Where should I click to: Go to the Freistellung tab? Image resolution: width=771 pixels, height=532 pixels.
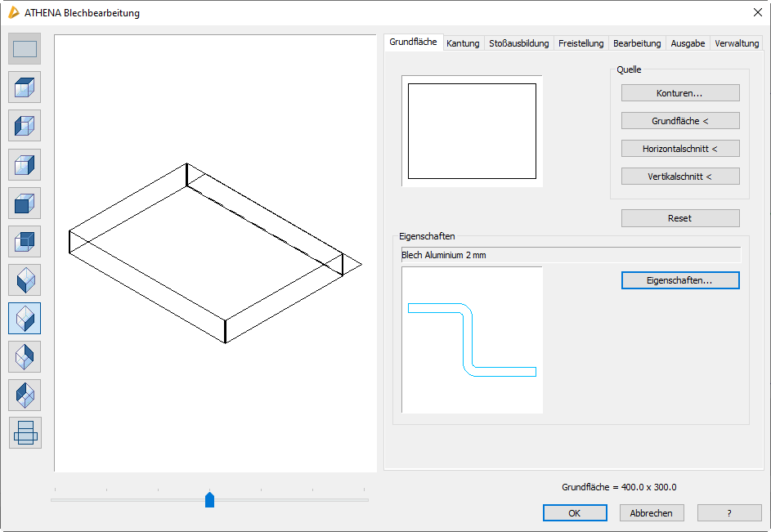(580, 43)
